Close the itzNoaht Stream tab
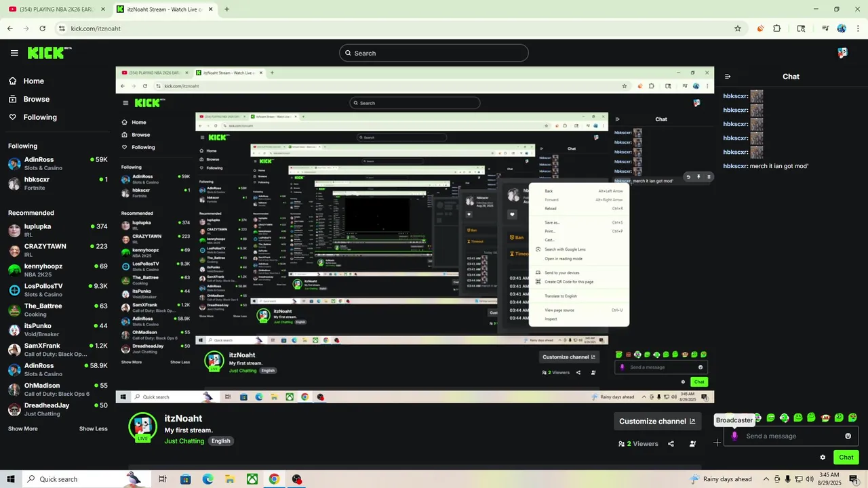 pyautogui.click(x=210, y=9)
